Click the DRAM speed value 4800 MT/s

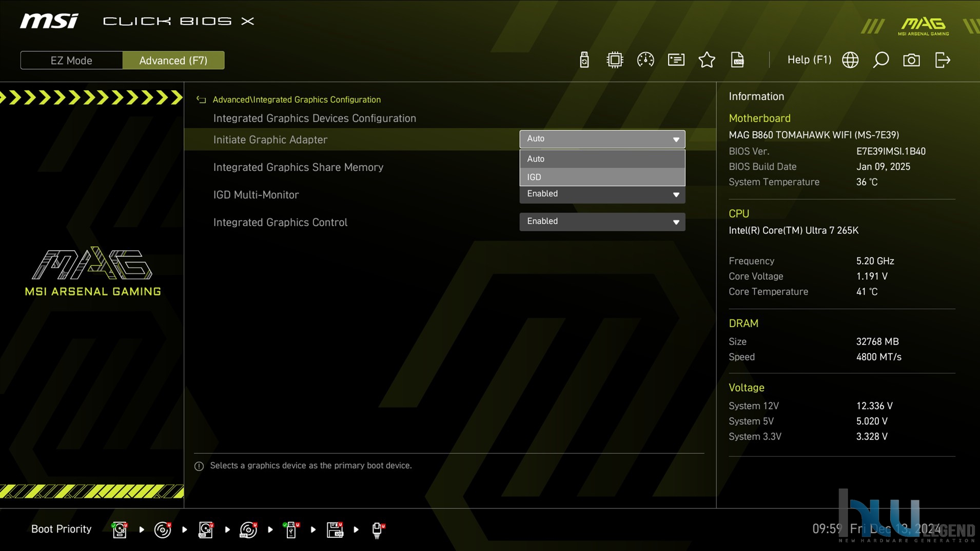(x=878, y=357)
